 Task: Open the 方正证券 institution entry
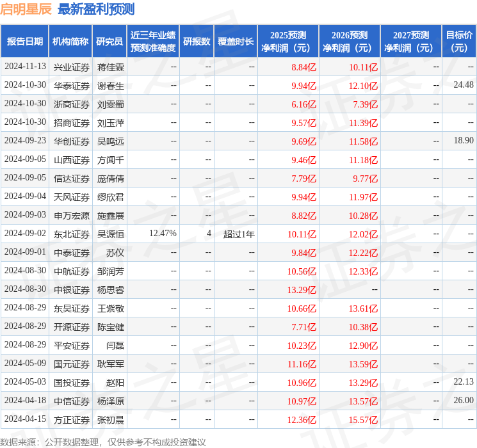(72, 419)
